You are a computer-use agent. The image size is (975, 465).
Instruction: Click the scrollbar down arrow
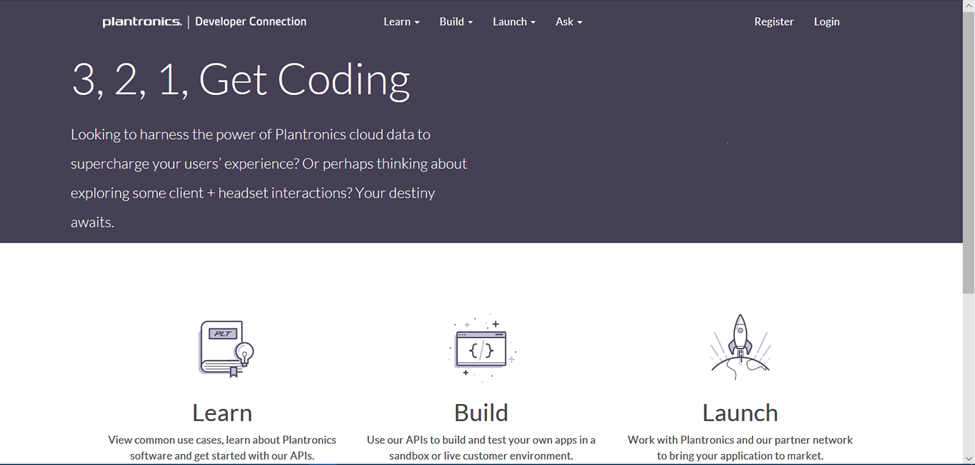click(x=969, y=459)
